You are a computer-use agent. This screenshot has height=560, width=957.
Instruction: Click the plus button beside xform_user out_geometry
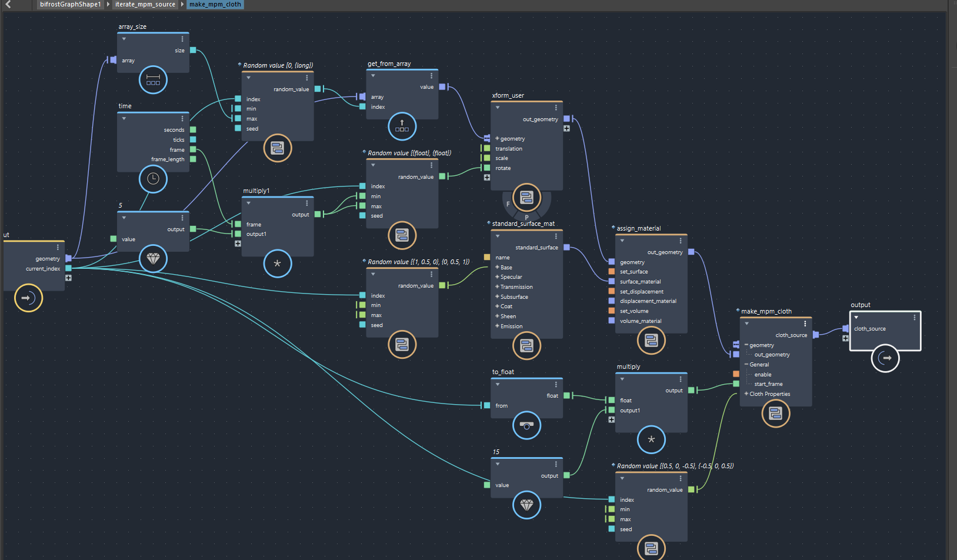point(566,128)
